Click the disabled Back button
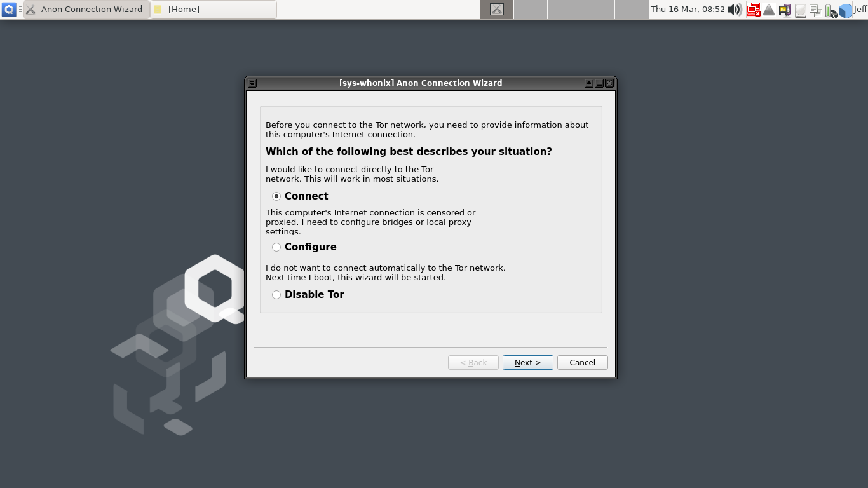 [473, 362]
